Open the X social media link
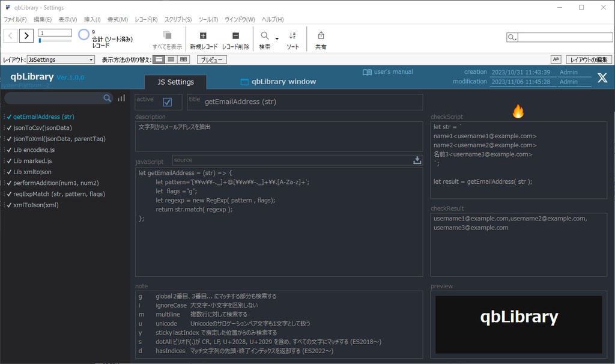This screenshot has height=364, width=615. [x=602, y=77]
